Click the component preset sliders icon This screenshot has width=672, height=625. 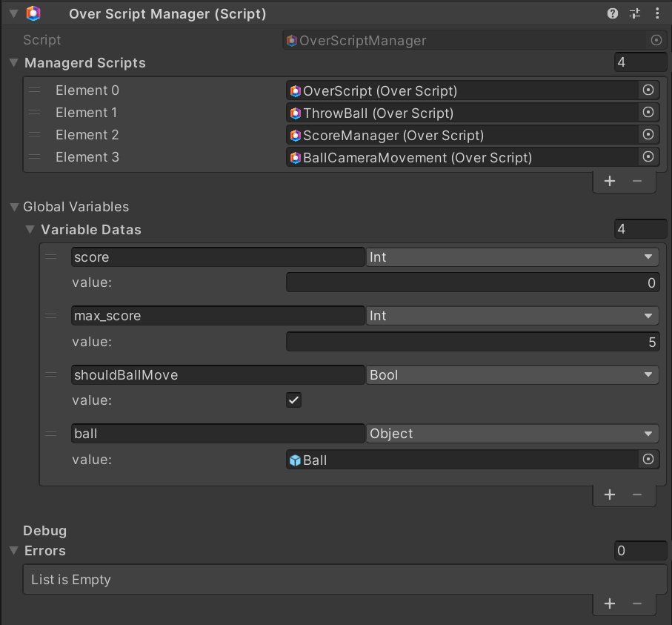tap(635, 13)
